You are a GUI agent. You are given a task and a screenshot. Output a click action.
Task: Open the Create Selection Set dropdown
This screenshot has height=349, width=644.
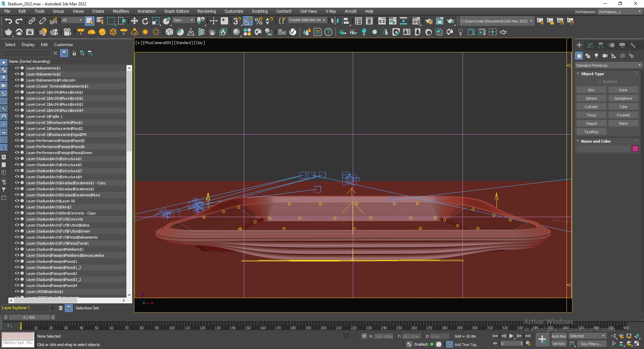point(307,20)
